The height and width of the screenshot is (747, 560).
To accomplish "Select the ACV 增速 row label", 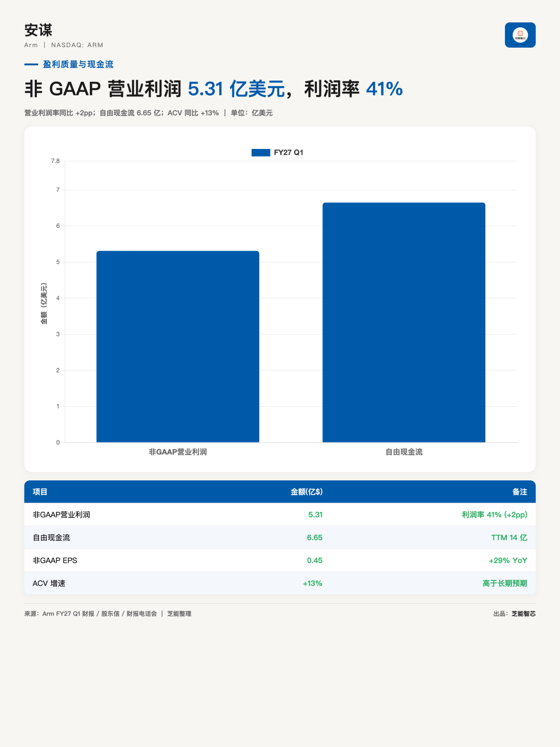I will 49,583.
